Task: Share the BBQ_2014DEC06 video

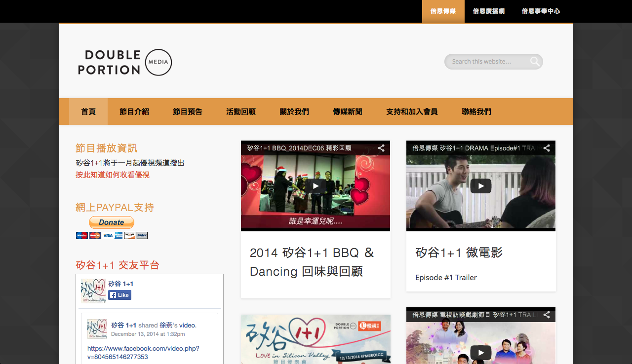Action: click(x=381, y=148)
